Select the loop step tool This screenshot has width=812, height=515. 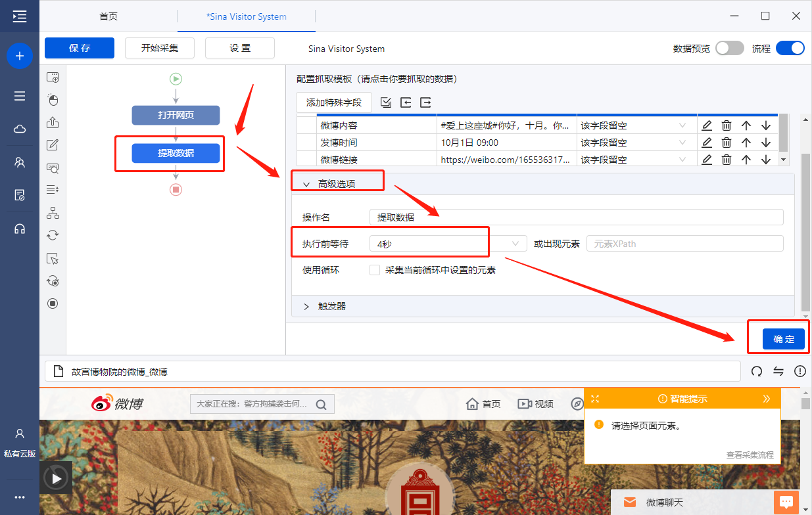53,235
